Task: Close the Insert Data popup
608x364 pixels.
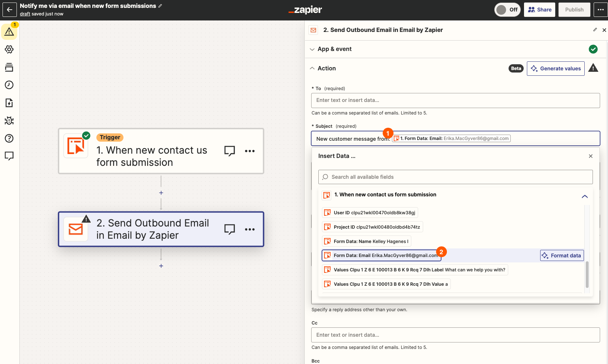Action: 591,156
